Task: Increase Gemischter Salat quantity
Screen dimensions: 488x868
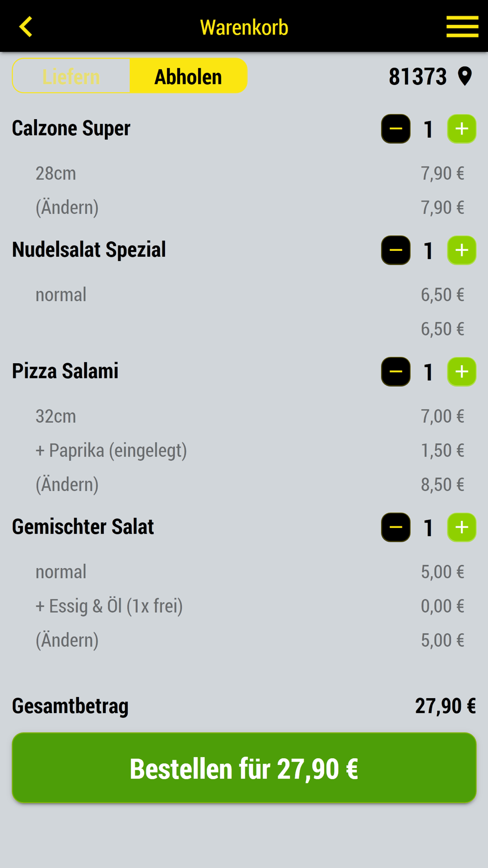Action: point(462,527)
